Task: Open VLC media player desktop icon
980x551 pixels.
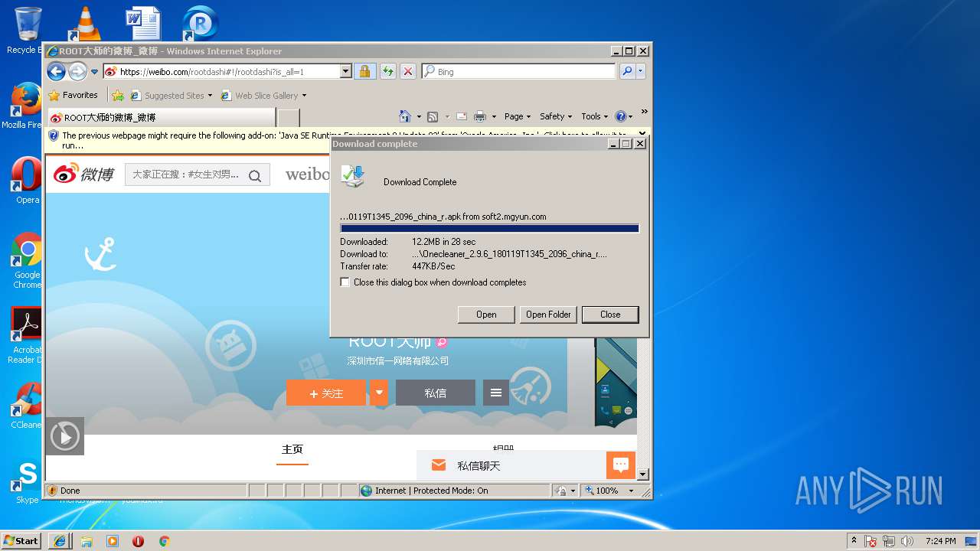Action: (85, 23)
